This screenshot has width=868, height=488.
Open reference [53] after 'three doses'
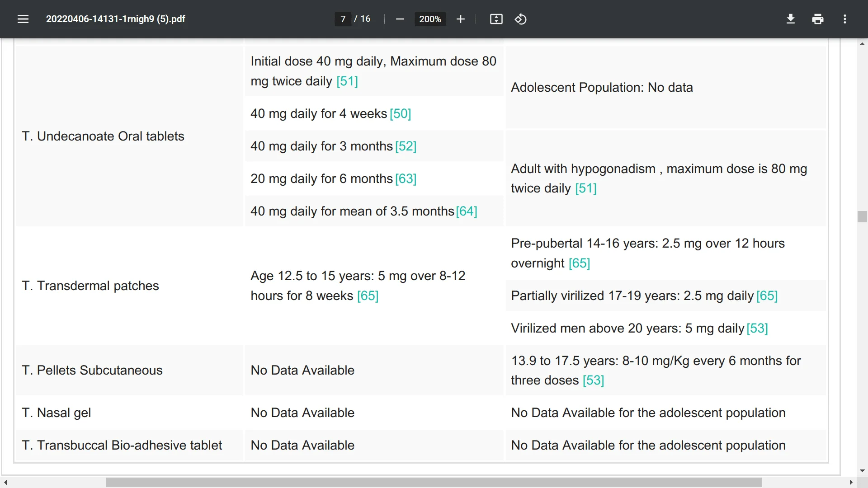coord(593,380)
